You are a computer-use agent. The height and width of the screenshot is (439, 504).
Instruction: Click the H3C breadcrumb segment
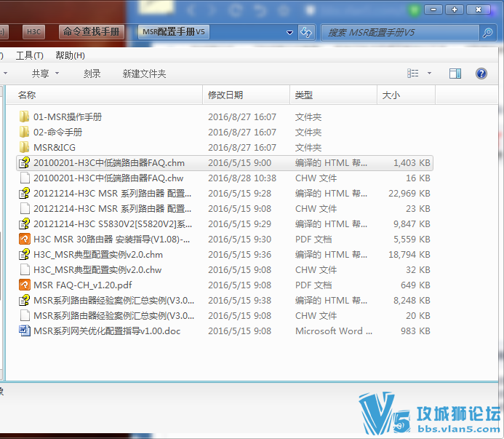[x=33, y=32]
